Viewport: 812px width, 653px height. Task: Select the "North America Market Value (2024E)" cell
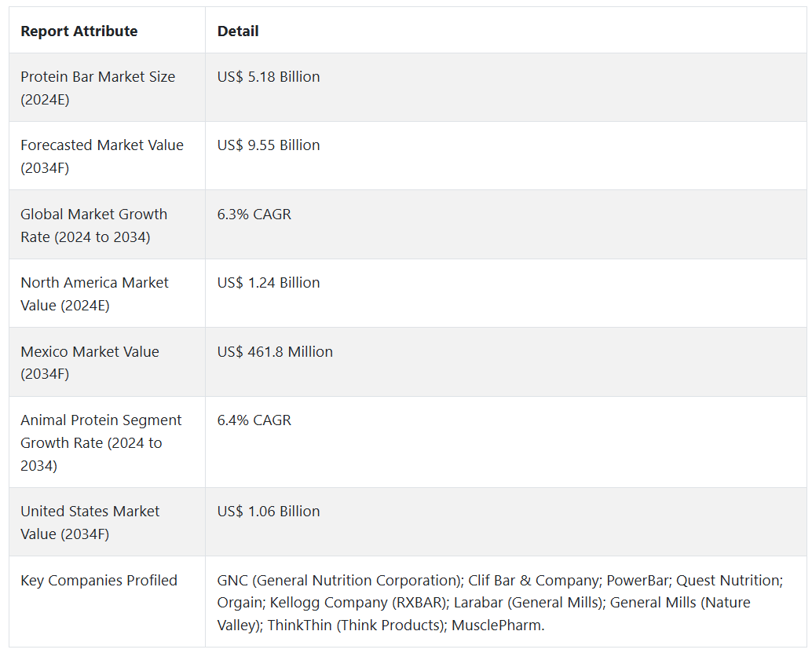tap(94, 294)
